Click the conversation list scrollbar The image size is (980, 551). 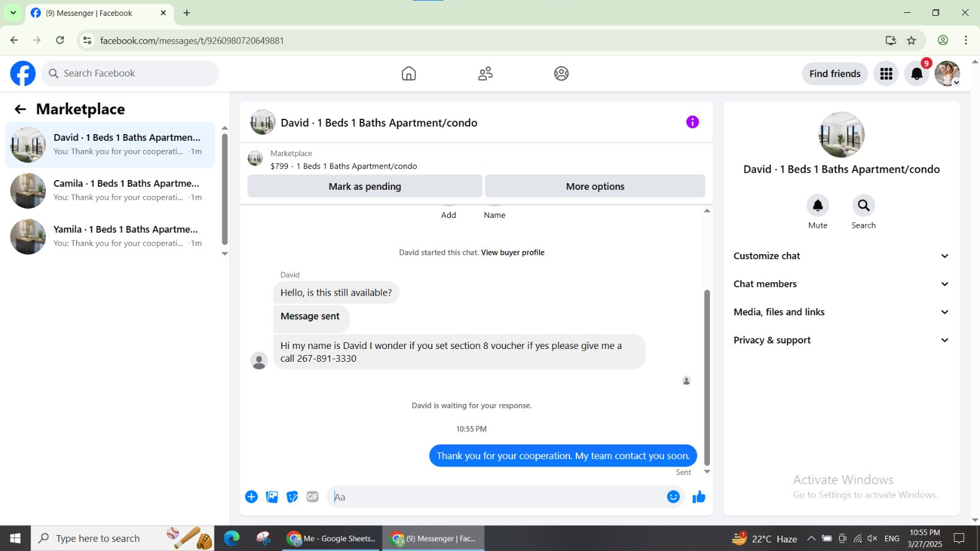coord(225,189)
